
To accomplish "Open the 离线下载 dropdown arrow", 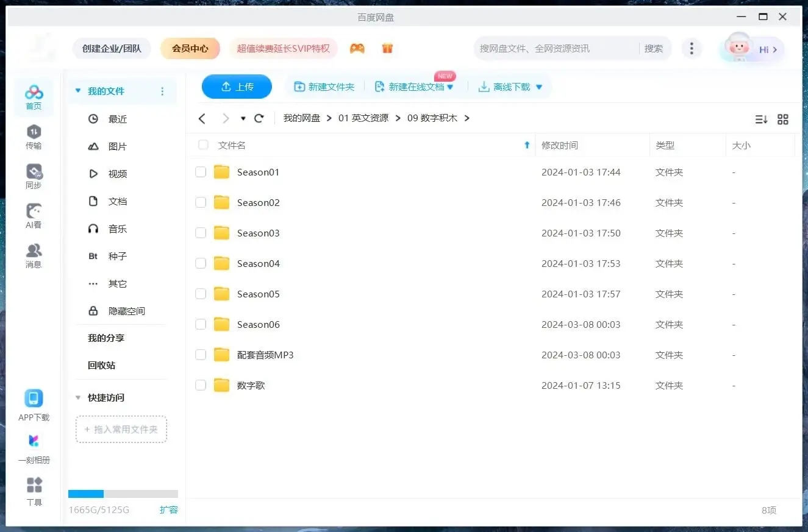I will (538, 87).
